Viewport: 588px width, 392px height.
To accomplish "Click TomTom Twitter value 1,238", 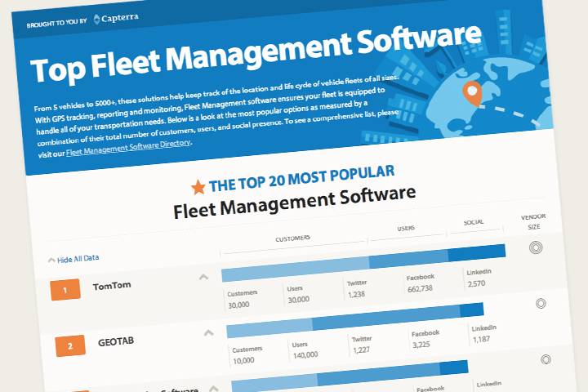I will click(x=356, y=294).
